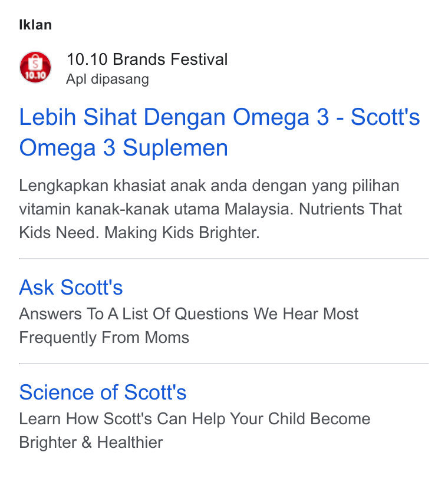Open the 'Science of Scott's' sitelink
The image size is (448, 482).
103,392
